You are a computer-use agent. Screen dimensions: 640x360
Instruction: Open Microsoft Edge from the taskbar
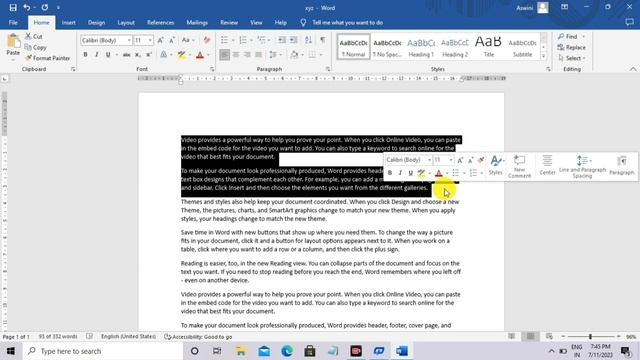tap(287, 351)
